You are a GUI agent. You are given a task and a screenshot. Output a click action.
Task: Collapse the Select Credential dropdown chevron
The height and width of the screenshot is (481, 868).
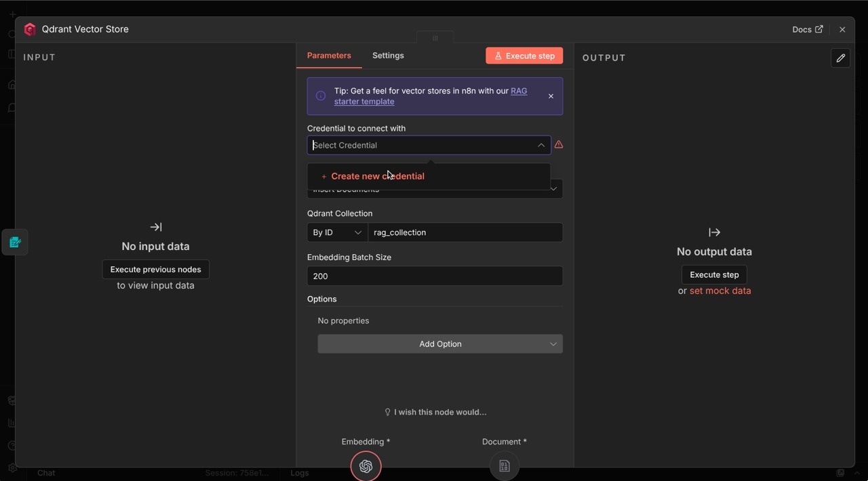point(541,145)
